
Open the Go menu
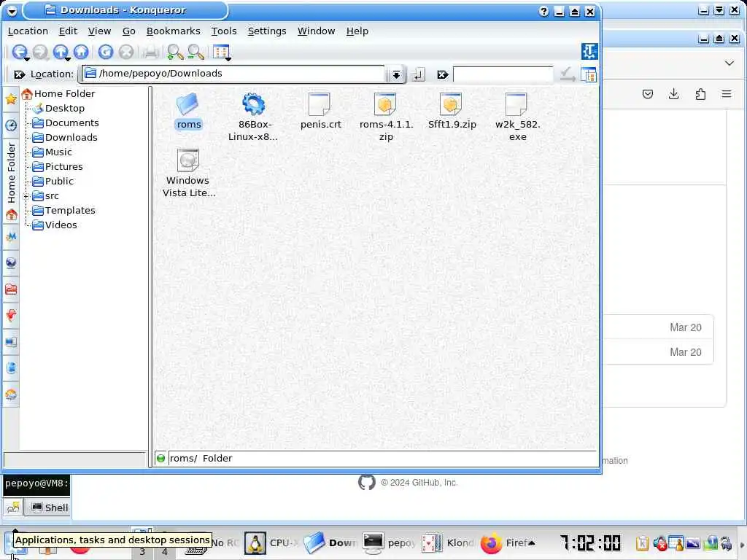[128, 31]
